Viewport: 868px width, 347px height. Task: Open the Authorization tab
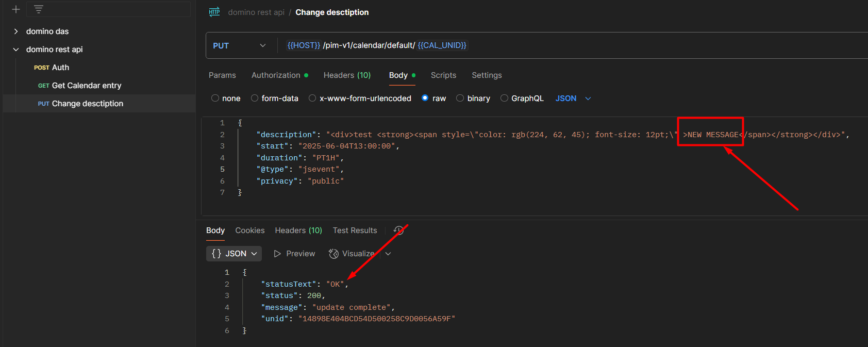pos(280,75)
